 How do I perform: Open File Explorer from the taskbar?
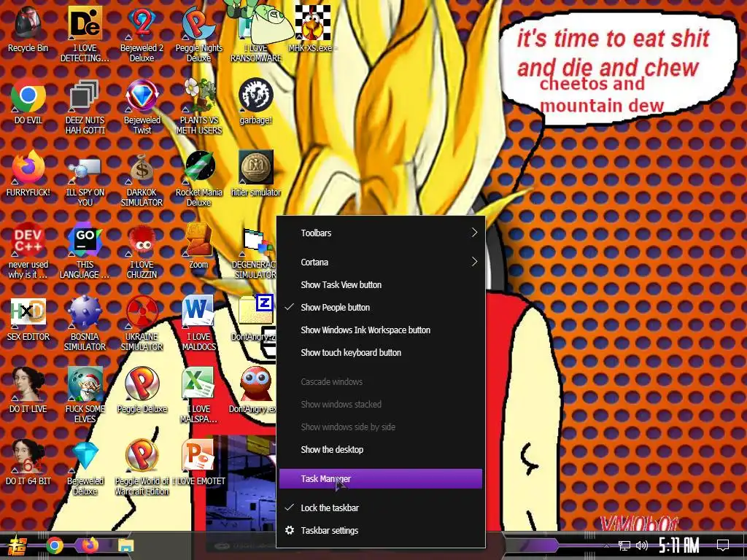point(126,545)
